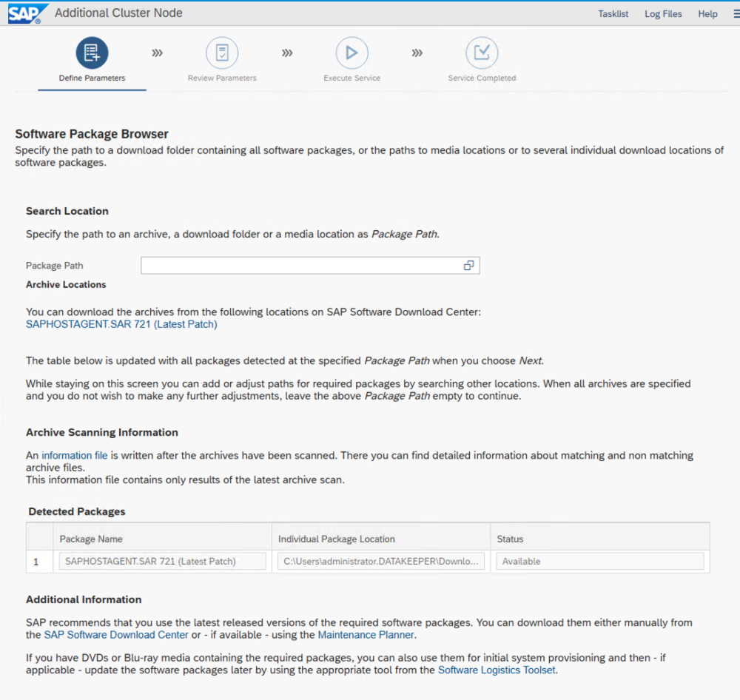Screen dimensions: 740x700
Task: Click the Review Parameters step label
Action: tap(222, 78)
